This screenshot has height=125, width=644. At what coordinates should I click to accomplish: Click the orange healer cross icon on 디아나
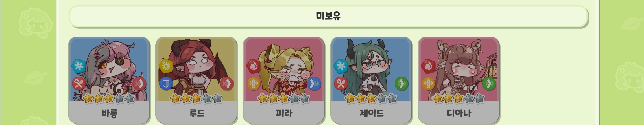[428, 84]
